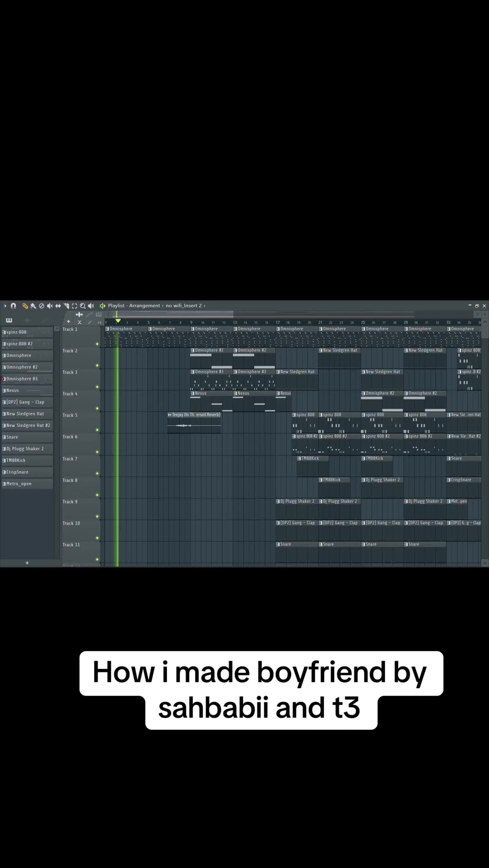Click the plus button beside the timeline ruler
489x868 pixels.
coord(68,321)
